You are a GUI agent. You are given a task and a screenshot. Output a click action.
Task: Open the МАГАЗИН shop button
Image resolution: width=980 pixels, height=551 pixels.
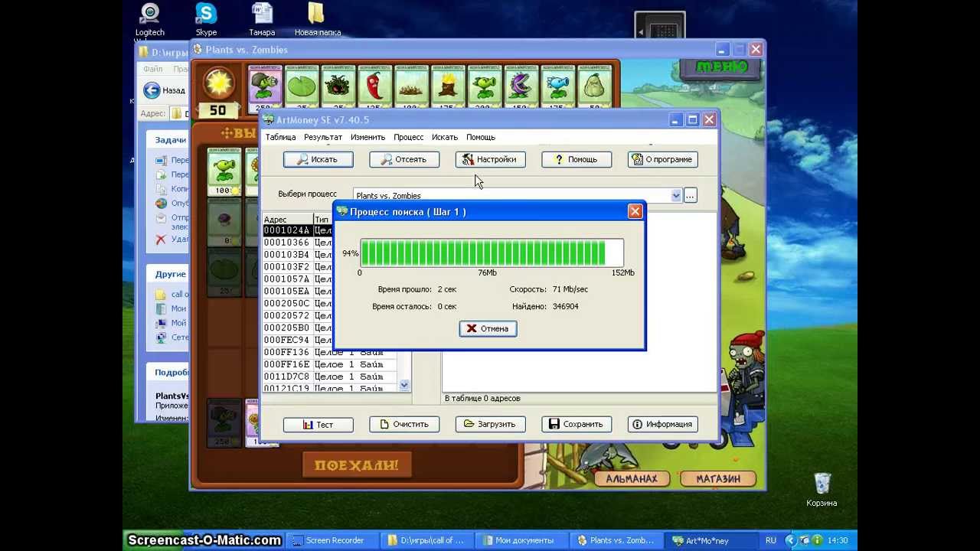[718, 478]
